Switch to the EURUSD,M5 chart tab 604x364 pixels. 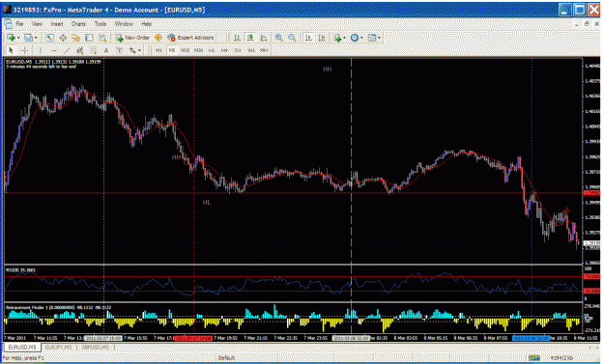tap(22, 347)
